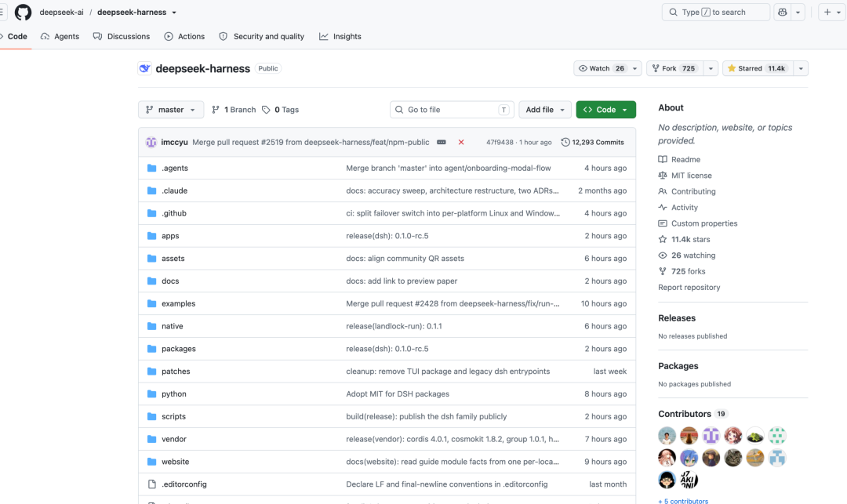Open the Add file dropdown

544,110
